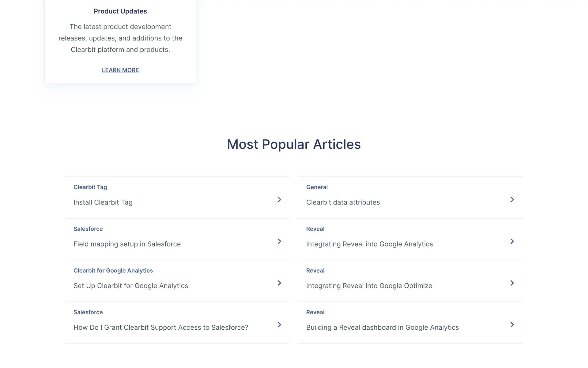Select Integrating Reveal into Google Analytics title

click(369, 244)
